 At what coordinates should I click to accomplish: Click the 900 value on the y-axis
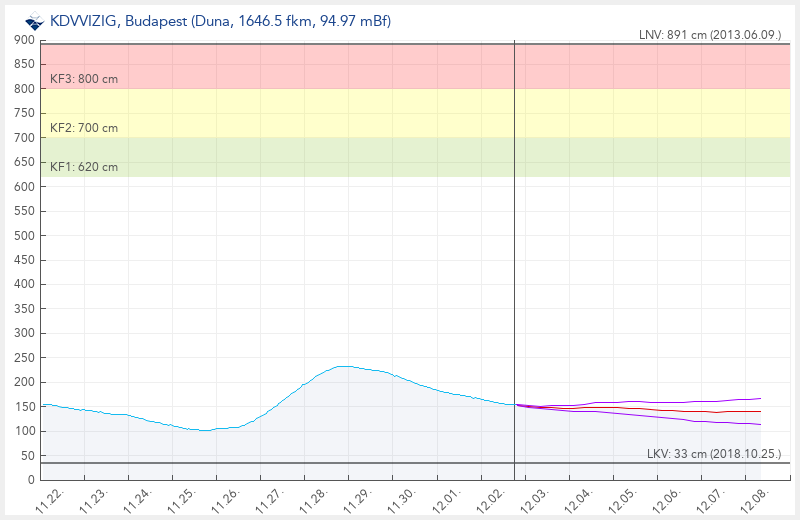coord(24,40)
